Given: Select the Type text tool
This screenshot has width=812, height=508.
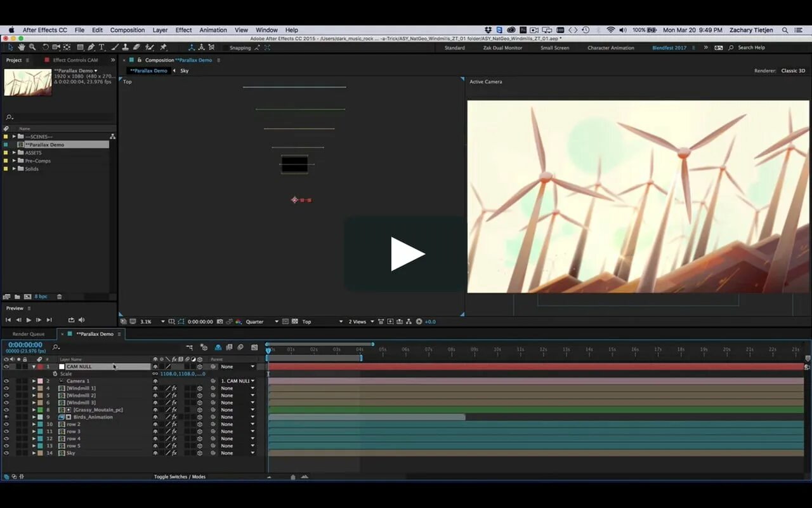Looking at the screenshot, I should [101, 48].
